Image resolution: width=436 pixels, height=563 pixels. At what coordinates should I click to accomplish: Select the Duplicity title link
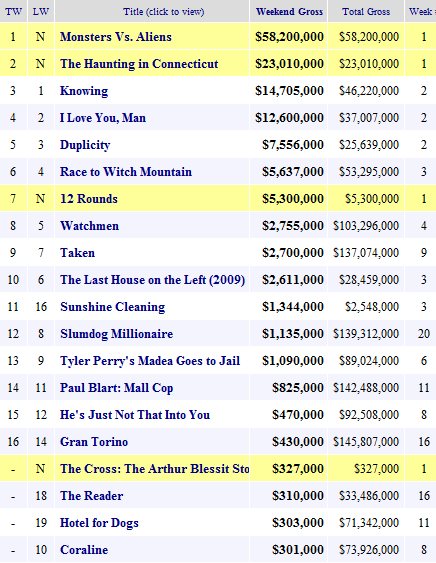(x=85, y=145)
